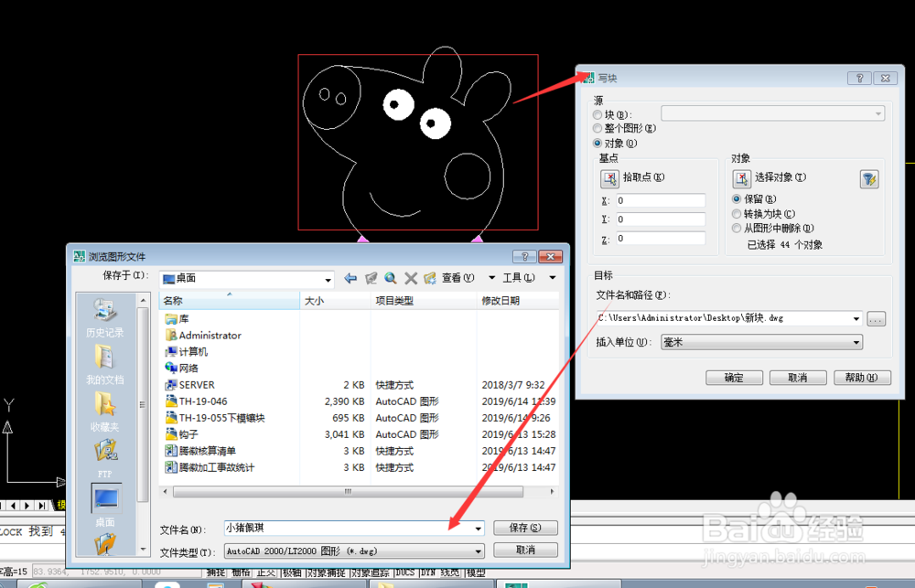Viewport: 915px width, 588px height.
Task: Sort file list by 名称 column
Action: click(230, 301)
